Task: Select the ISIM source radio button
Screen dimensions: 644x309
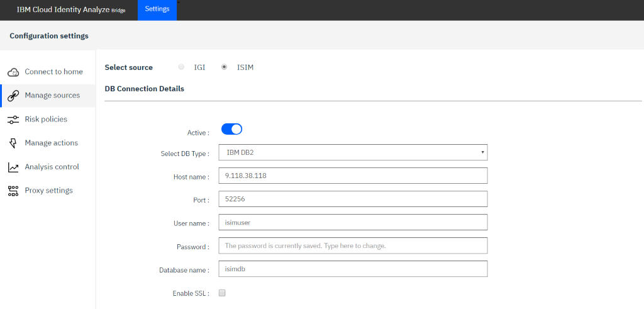Action: coord(225,67)
